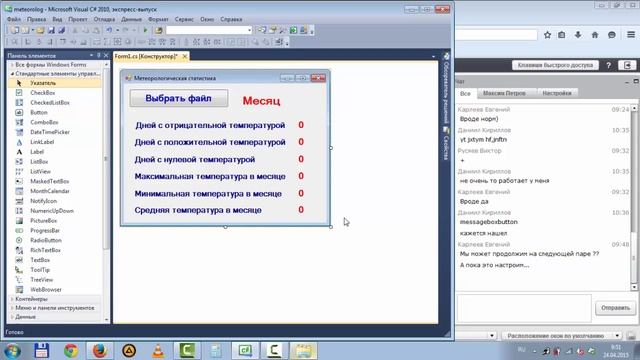
Task: Select the ListBox toolbox item
Action: coord(39,162)
